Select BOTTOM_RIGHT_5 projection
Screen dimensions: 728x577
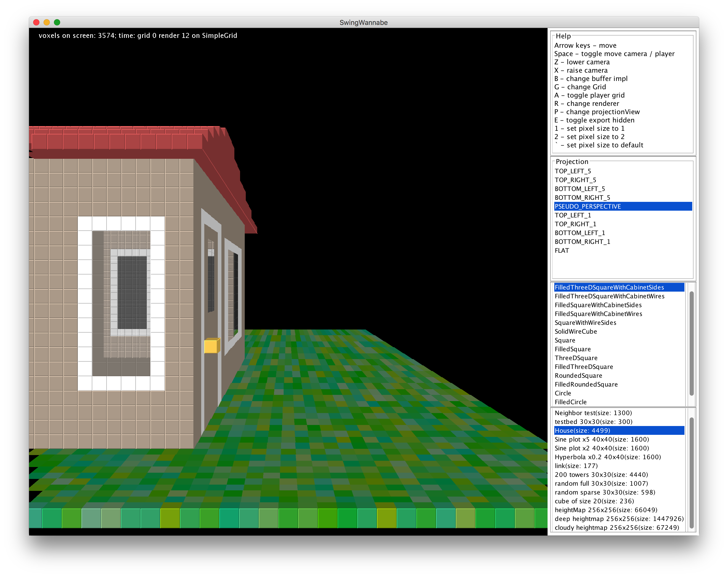click(623, 197)
